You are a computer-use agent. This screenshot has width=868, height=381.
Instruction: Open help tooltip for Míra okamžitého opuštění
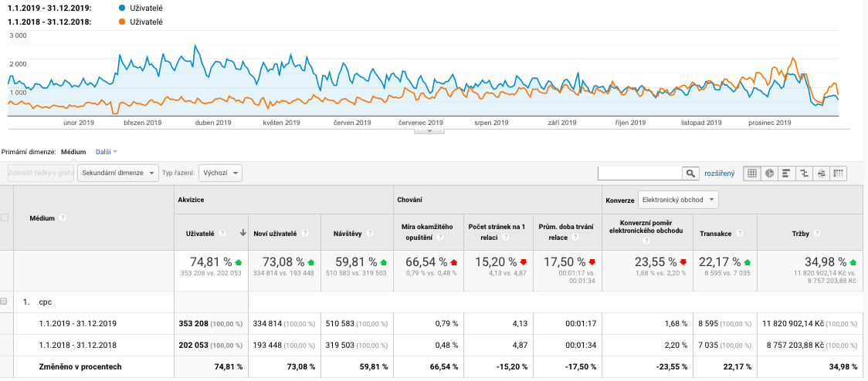click(441, 237)
